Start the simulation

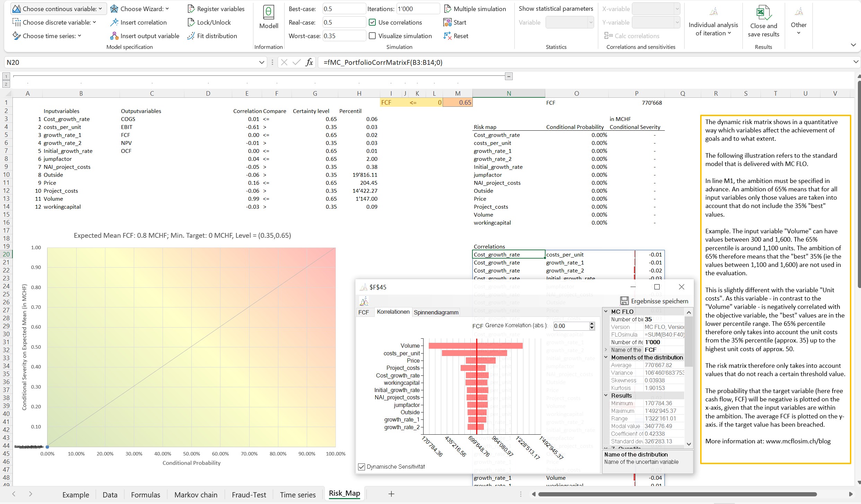(x=455, y=22)
